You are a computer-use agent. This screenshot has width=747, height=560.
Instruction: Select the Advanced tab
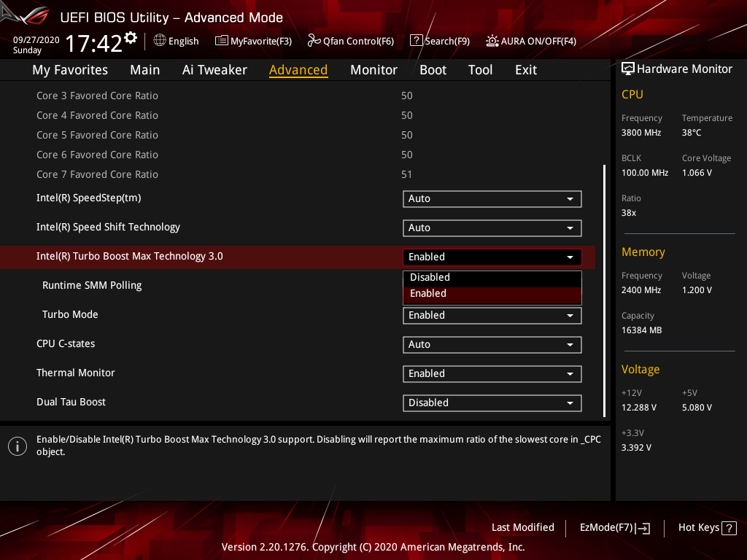[x=298, y=70]
